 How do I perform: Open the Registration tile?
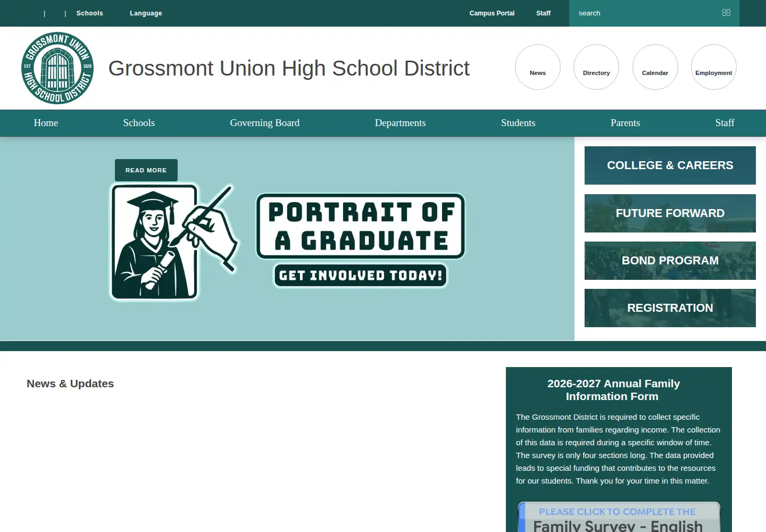pyautogui.click(x=670, y=308)
